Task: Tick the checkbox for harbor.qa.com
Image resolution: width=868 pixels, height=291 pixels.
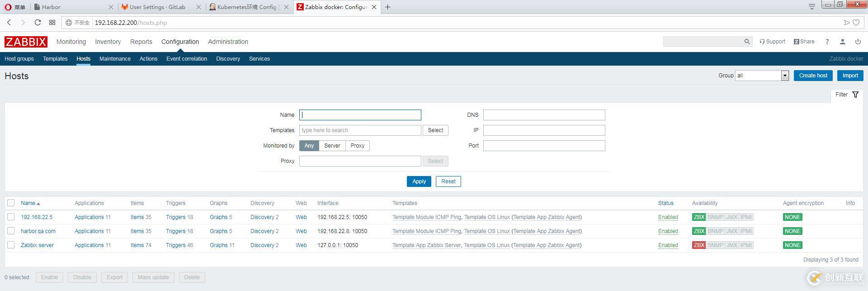Action: pyautogui.click(x=11, y=231)
